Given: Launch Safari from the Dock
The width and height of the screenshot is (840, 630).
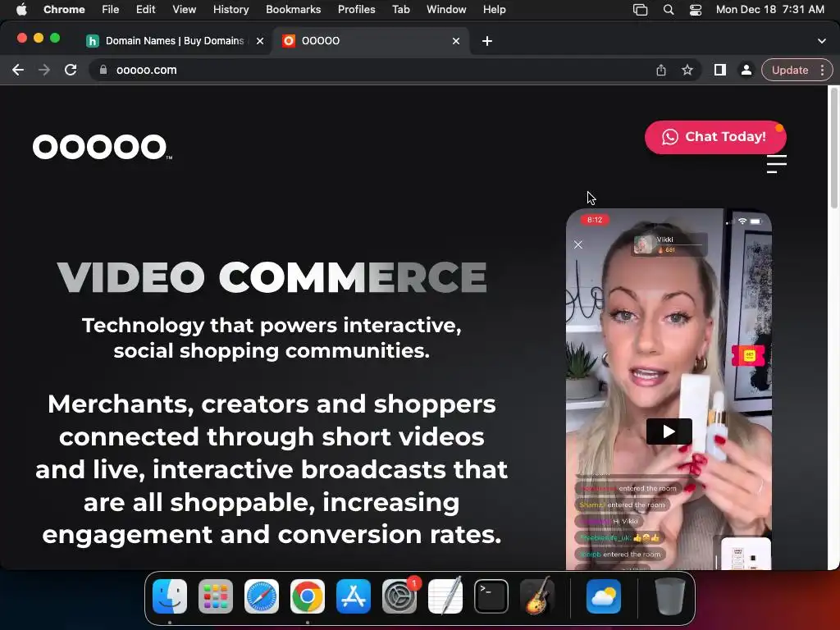Looking at the screenshot, I should click(262, 596).
